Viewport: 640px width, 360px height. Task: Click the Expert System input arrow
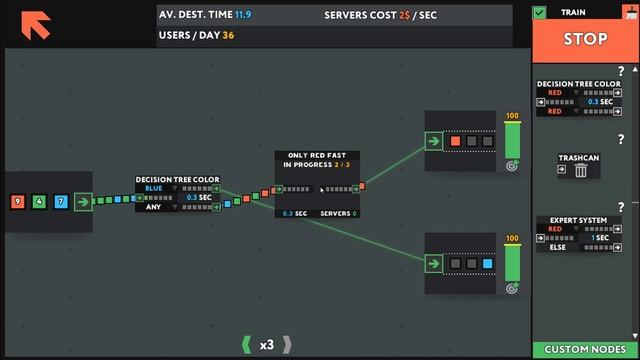coord(541,238)
